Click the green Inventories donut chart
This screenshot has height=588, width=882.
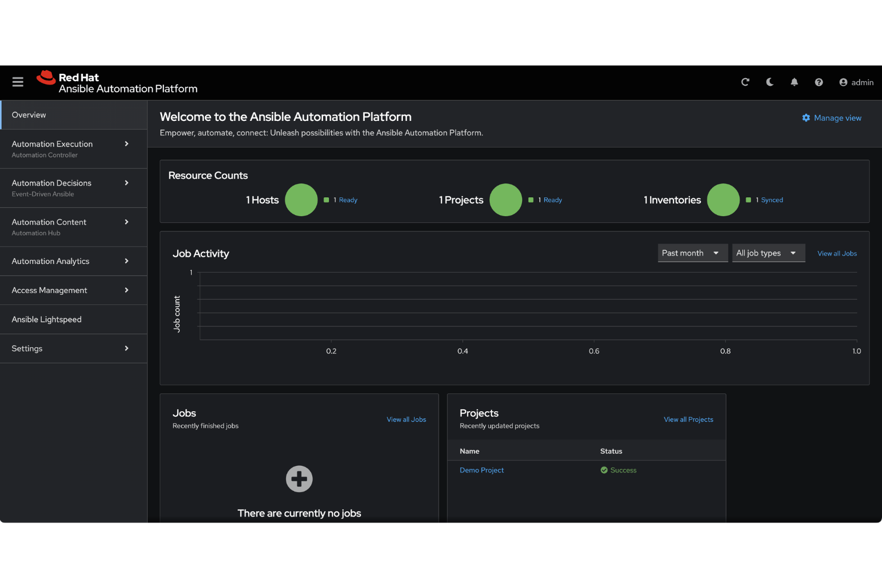click(723, 200)
